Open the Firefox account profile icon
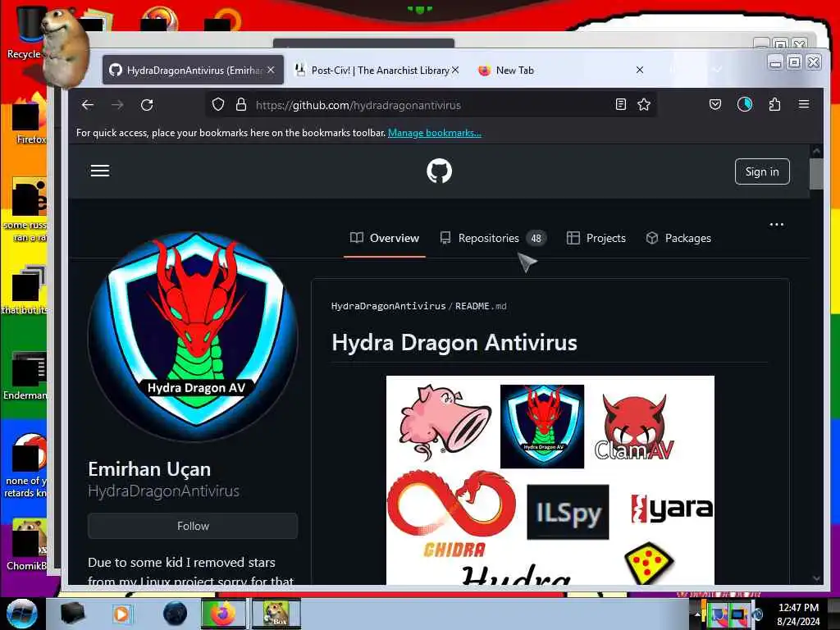The image size is (840, 630). pyautogui.click(x=745, y=104)
